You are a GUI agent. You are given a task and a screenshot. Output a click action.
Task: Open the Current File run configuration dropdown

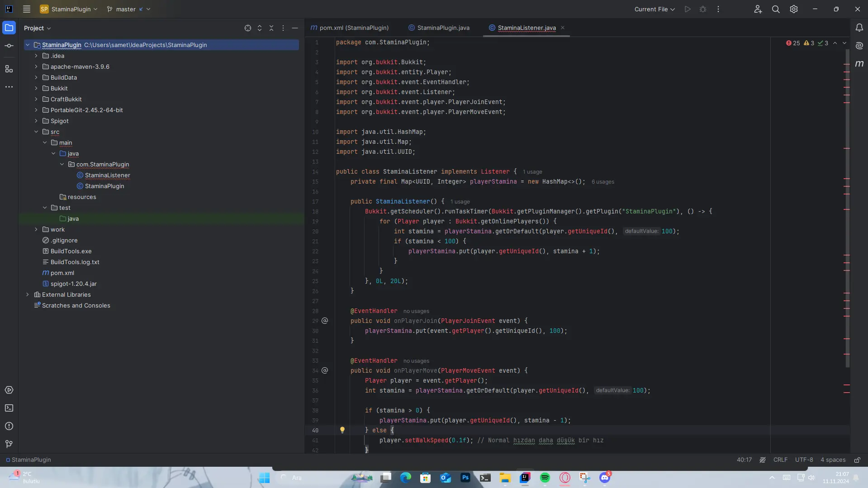coord(655,9)
